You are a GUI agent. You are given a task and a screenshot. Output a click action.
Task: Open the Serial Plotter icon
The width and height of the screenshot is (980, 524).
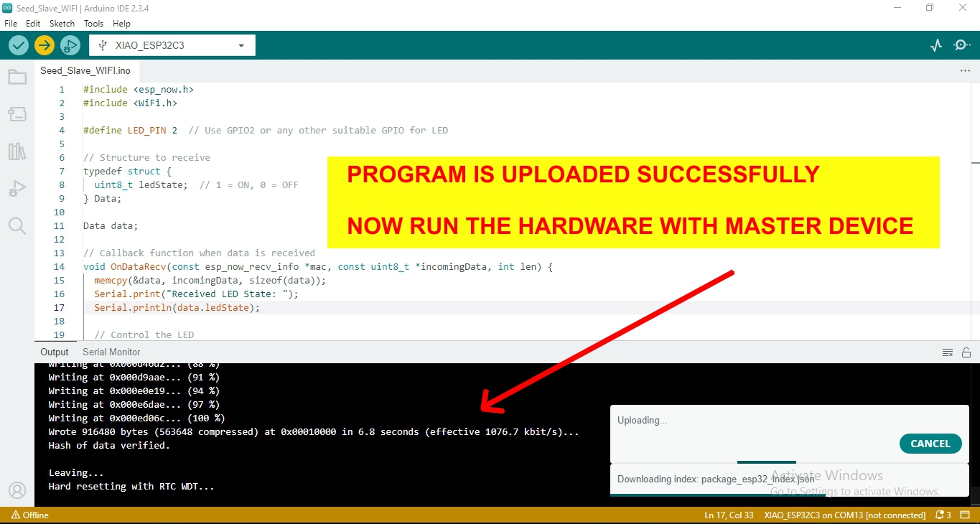[x=936, y=45]
